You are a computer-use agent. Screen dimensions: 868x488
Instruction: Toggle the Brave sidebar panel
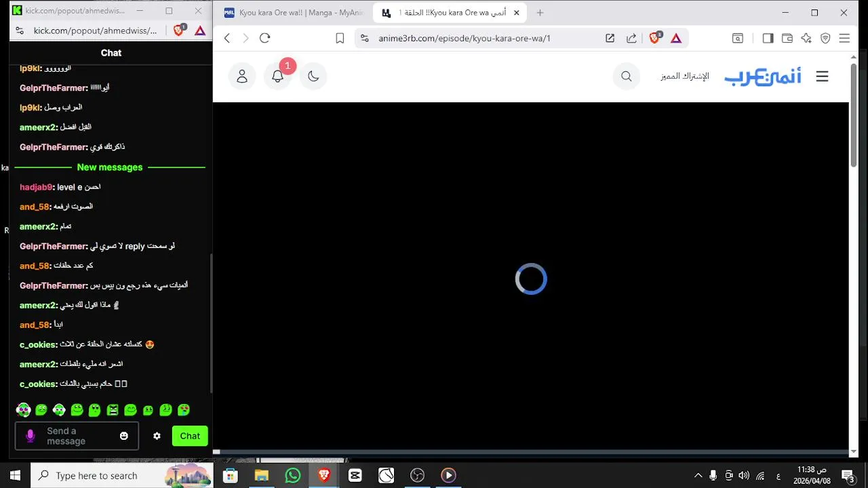click(768, 39)
